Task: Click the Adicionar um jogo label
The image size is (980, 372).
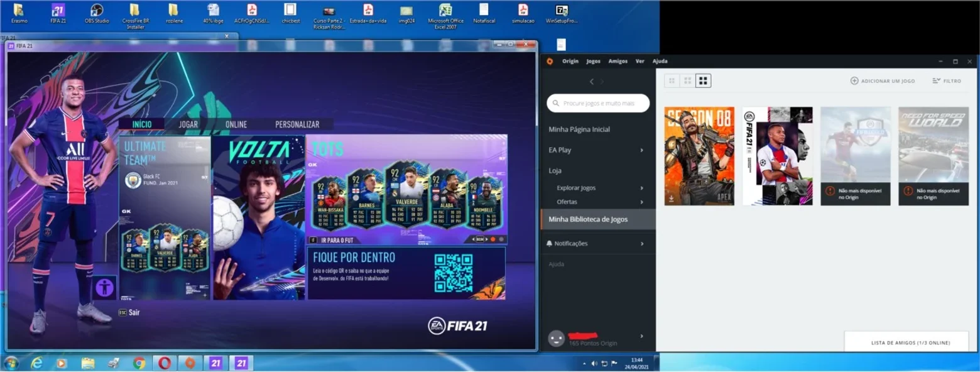Action: point(888,81)
